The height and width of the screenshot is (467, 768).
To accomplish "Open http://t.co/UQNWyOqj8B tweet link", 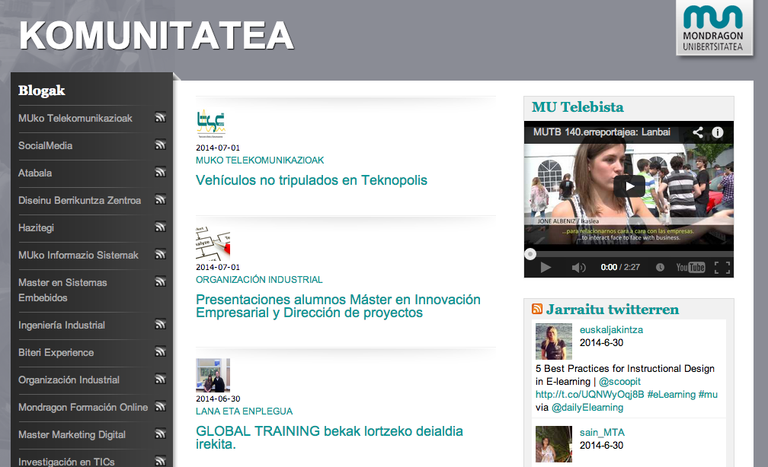I will [x=590, y=394].
